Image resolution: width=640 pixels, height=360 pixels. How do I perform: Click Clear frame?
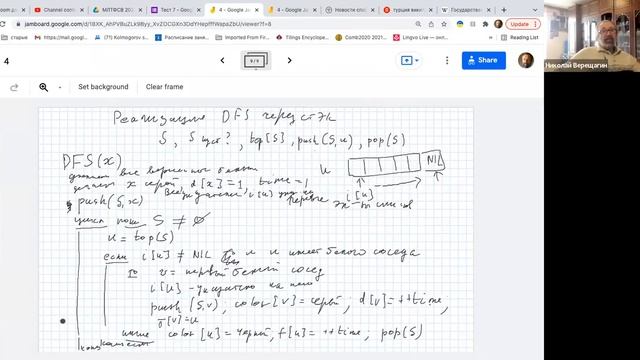pos(164,87)
